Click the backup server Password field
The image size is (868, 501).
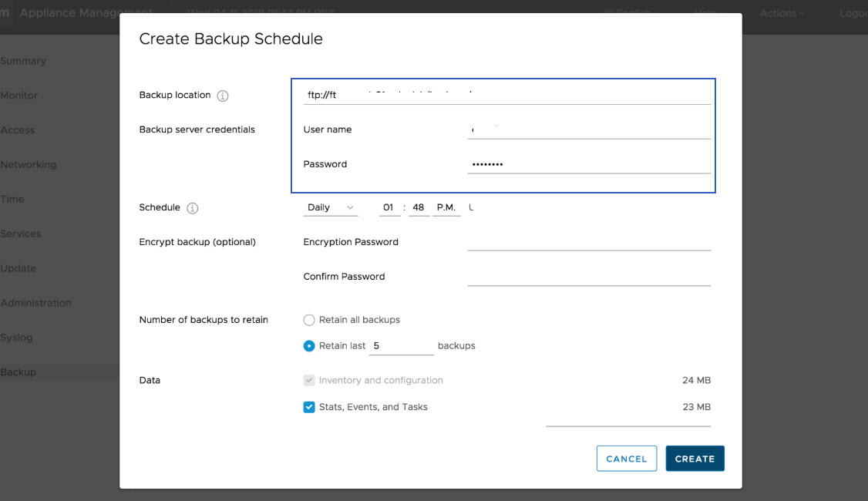point(588,164)
